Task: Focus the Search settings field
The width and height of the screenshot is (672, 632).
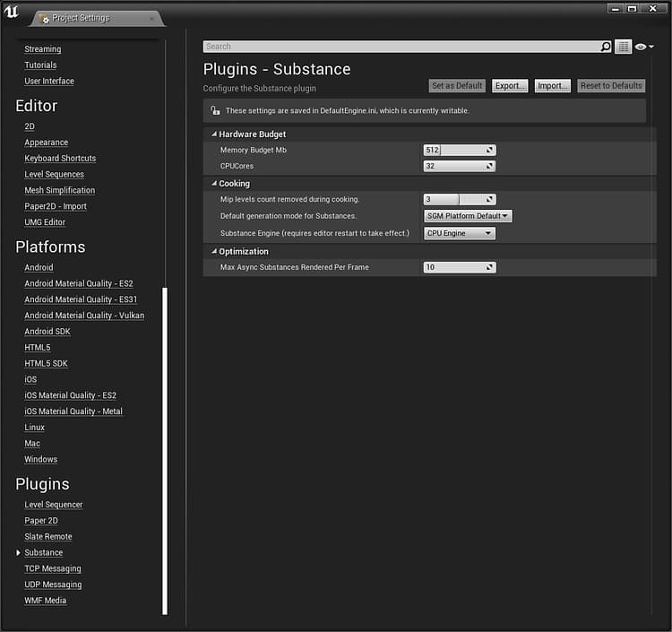Action: (401, 47)
